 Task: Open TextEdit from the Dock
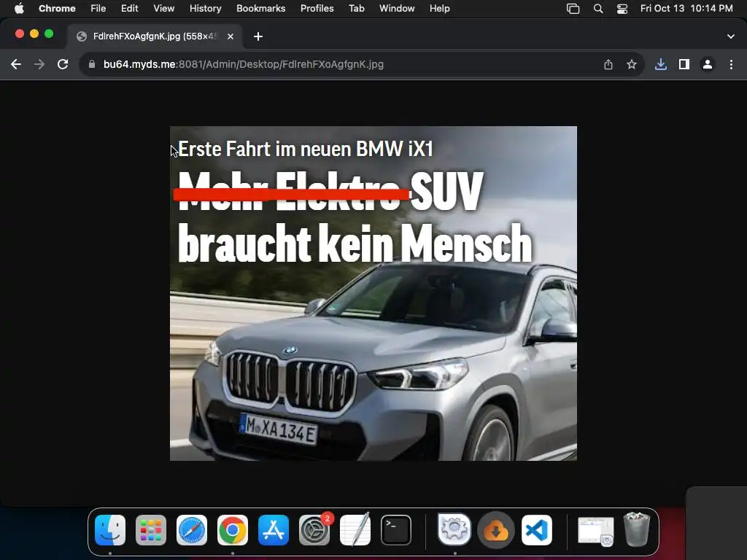tap(355, 530)
